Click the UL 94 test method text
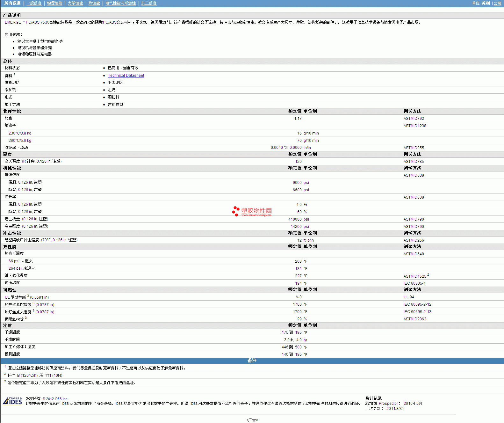Viewport: 504px width, 423px height. tap(409, 297)
